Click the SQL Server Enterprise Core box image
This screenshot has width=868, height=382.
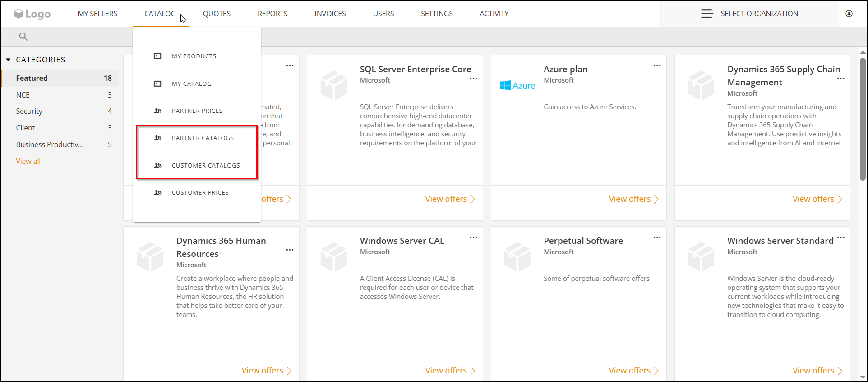[x=334, y=85]
